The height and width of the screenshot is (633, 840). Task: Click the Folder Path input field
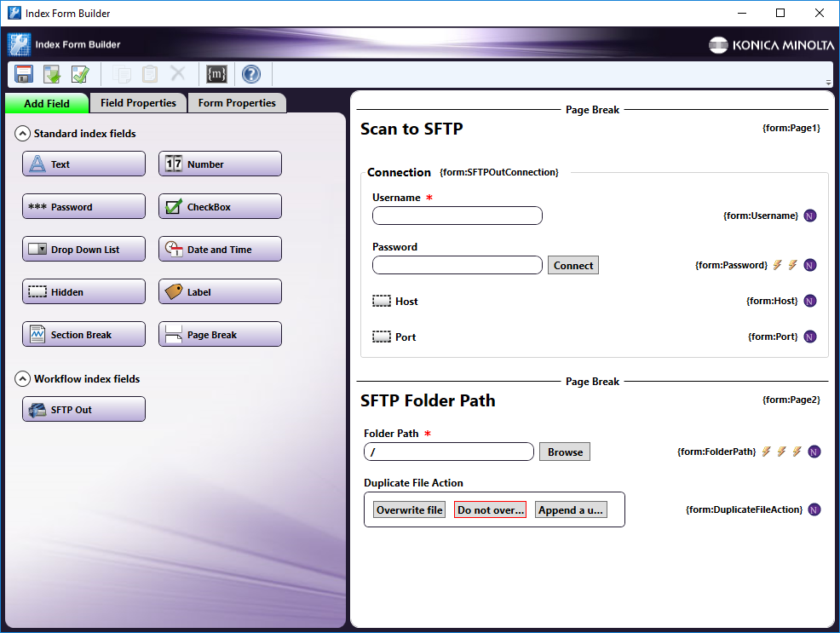[449, 452]
